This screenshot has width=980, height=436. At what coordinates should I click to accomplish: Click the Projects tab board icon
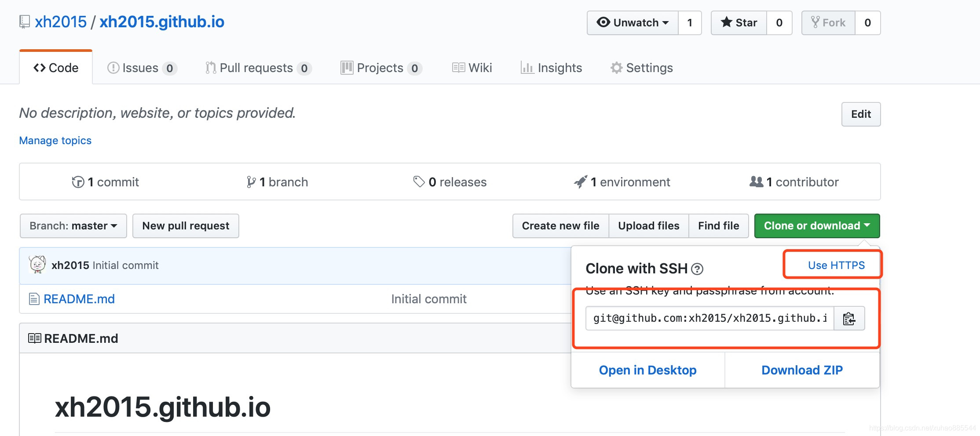347,68
